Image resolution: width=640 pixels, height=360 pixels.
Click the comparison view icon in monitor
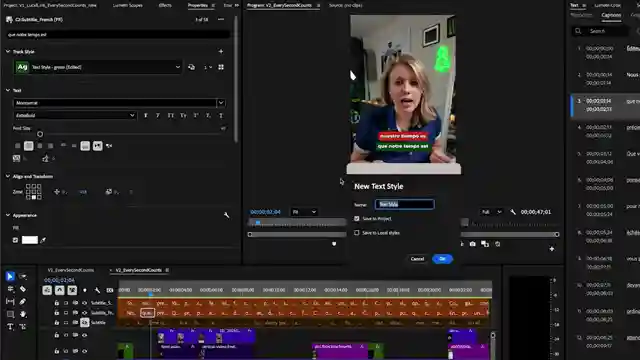click(485, 244)
